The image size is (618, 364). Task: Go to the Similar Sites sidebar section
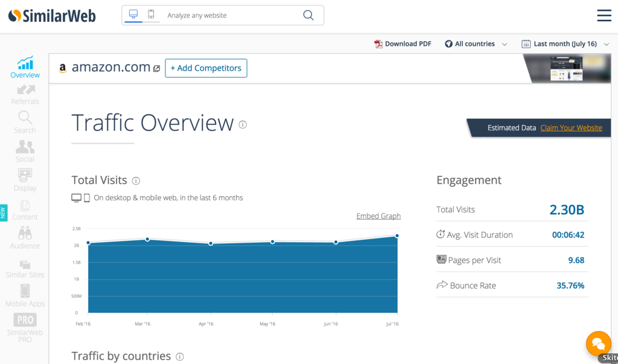point(25,269)
